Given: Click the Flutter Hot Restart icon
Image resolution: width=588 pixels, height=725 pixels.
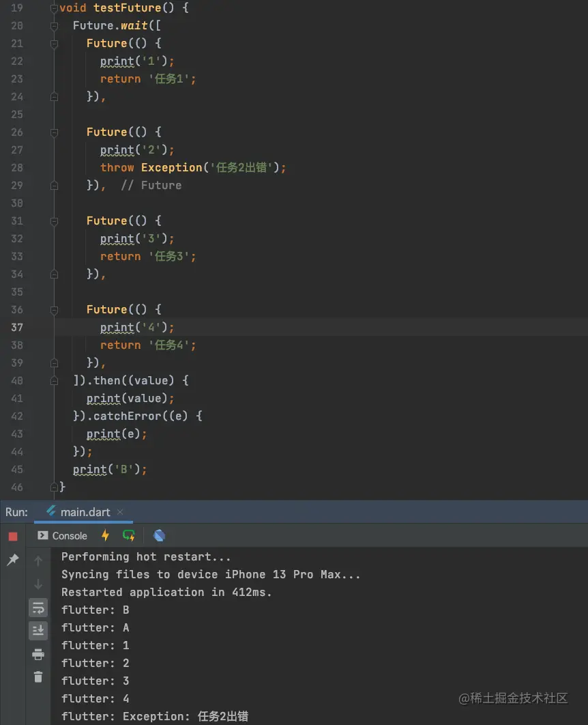Looking at the screenshot, I should (128, 535).
